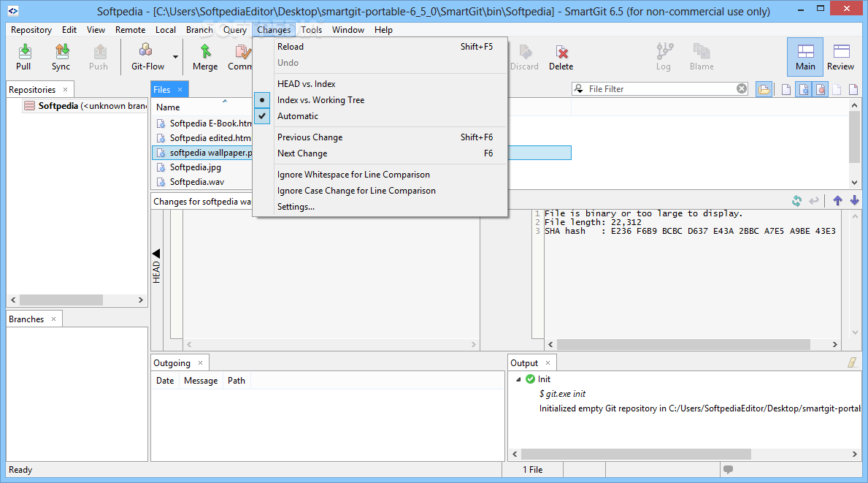The image size is (868, 483).
Task: Toggle Ignore Case Change for Line Comparison
Action: pos(380,191)
